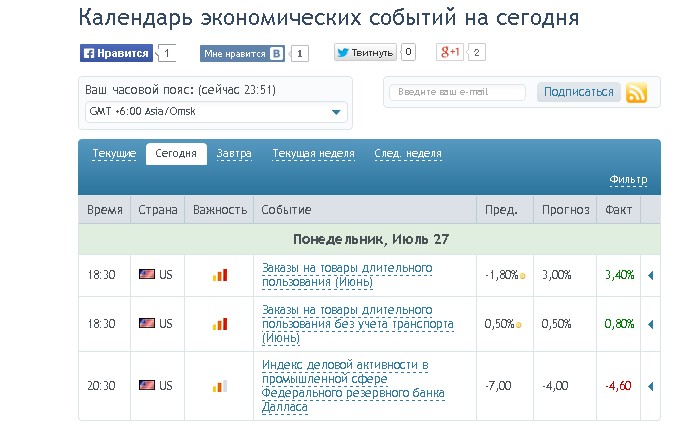Viewport: 678px width, 434px height.
Task: Click the fact value 3,40%
Action: [x=620, y=275]
